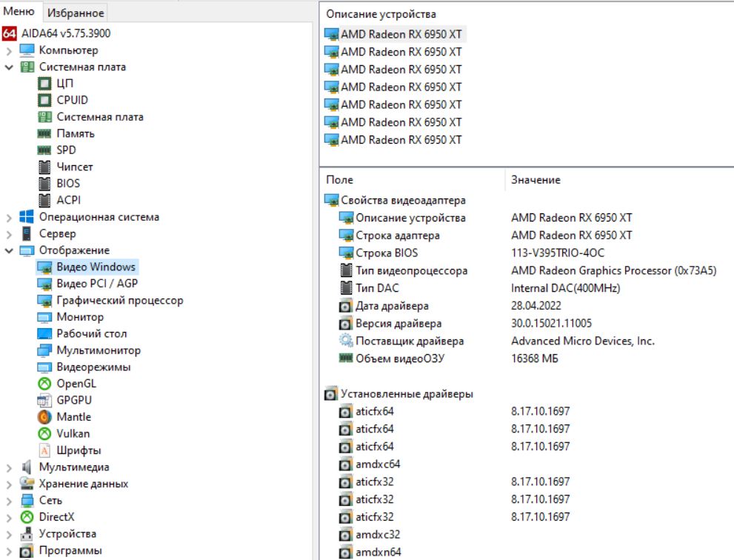Click the Windows logo icon of Операционная система
Viewport: 734px width, 560px height.
[x=27, y=217]
